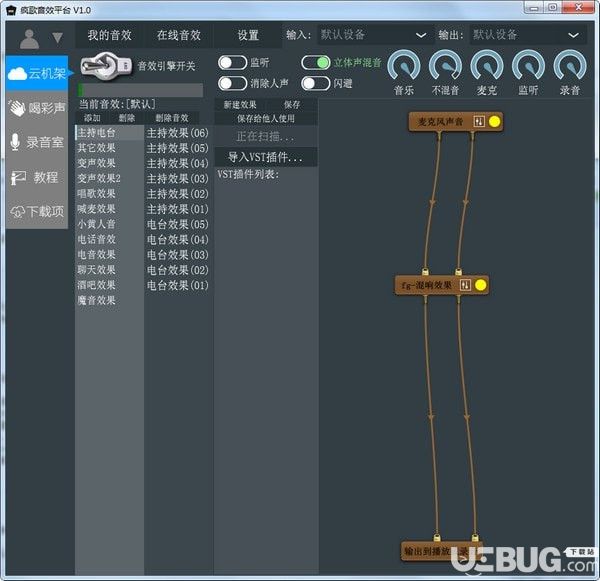Screen dimensions: 600x581
Task: Select the 小黄人音 category
Action: pyautogui.click(x=109, y=224)
